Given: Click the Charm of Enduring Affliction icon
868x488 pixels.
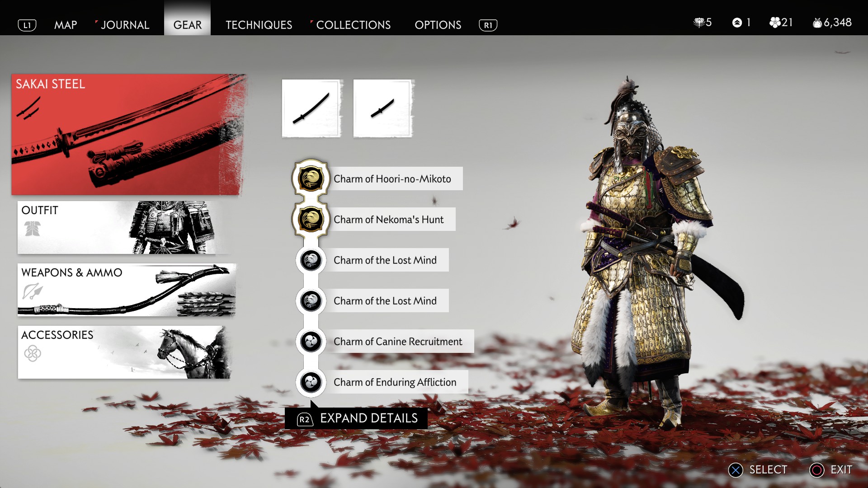Looking at the screenshot, I should 311,382.
